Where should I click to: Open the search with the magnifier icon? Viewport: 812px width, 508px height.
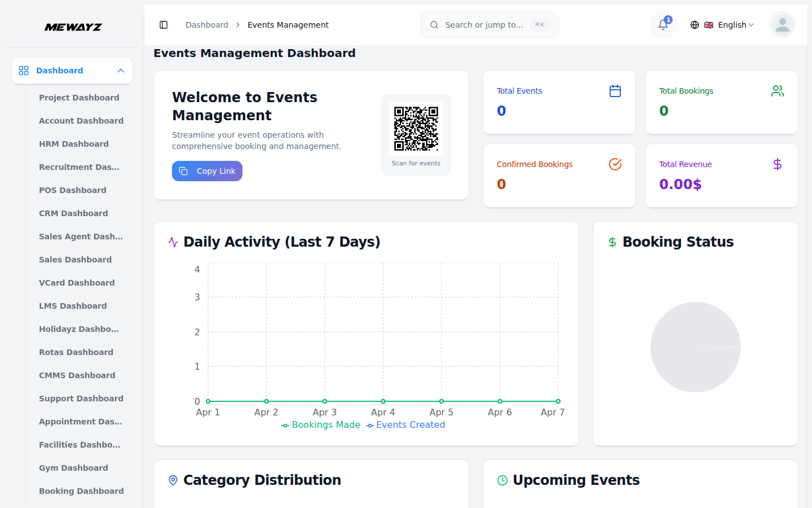click(x=434, y=25)
